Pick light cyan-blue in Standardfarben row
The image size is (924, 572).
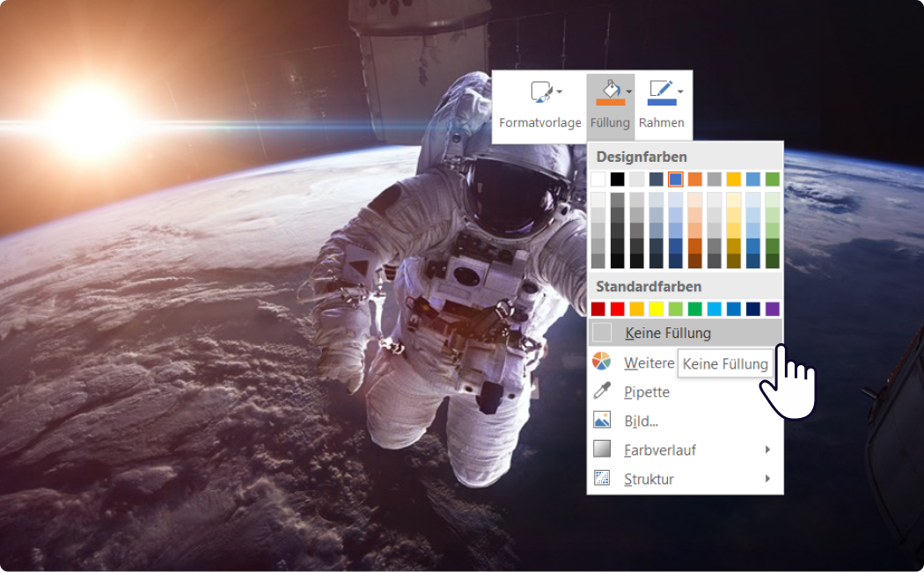click(715, 309)
